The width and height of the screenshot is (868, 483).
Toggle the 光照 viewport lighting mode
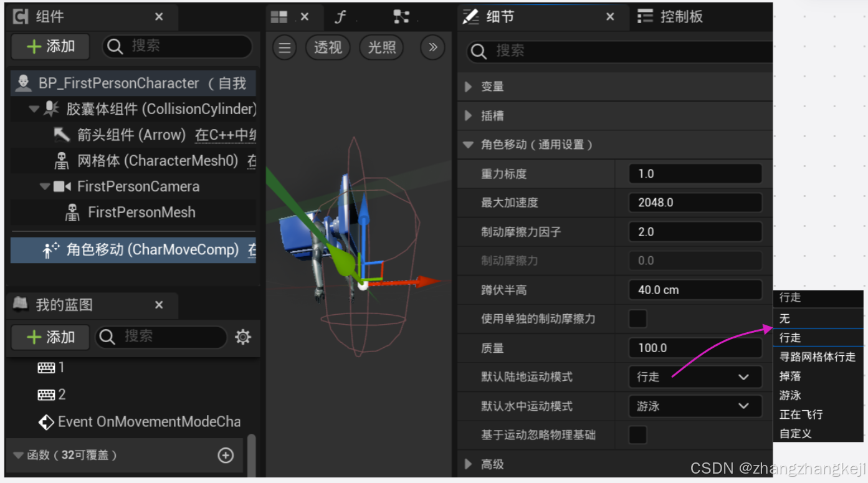pyautogui.click(x=381, y=47)
